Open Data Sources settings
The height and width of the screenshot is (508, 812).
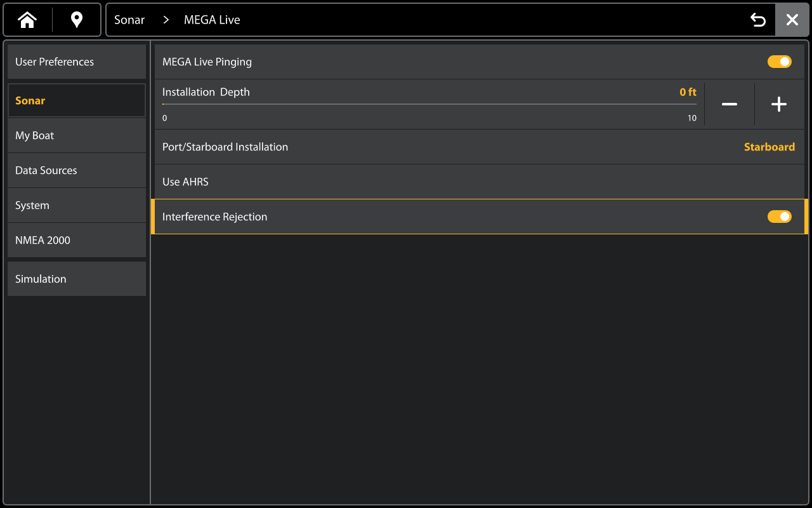point(77,170)
